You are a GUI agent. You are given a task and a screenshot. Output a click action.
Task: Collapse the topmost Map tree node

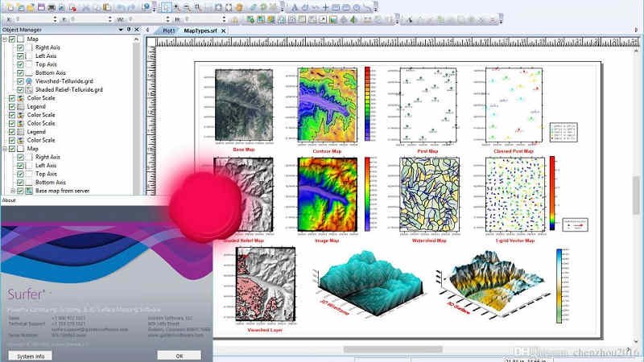[x=5, y=39]
